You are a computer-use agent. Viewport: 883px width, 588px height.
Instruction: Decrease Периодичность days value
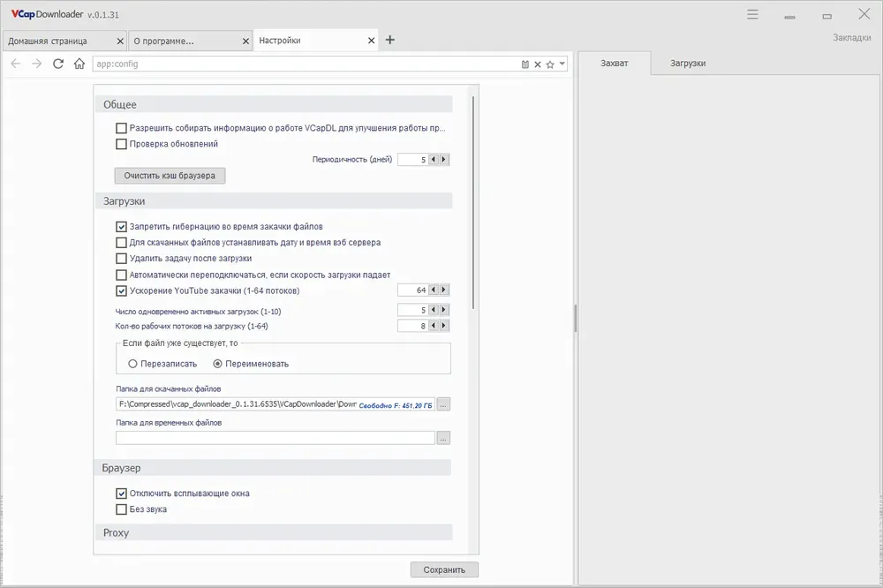click(433, 160)
